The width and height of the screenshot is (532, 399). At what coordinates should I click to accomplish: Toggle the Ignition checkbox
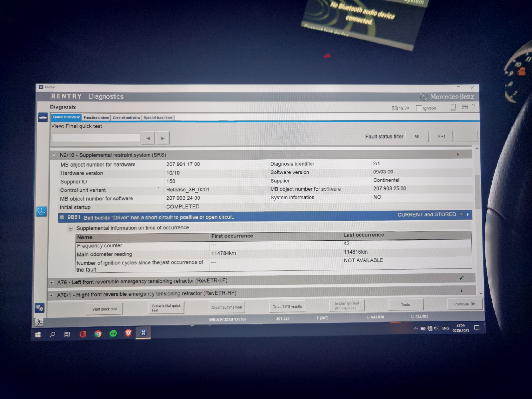(x=419, y=108)
